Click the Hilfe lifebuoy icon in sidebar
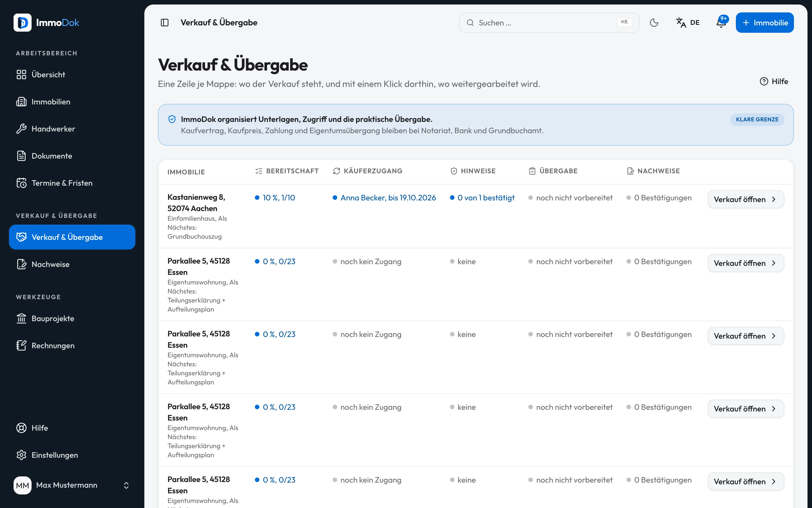The height and width of the screenshot is (508, 812). [21, 428]
